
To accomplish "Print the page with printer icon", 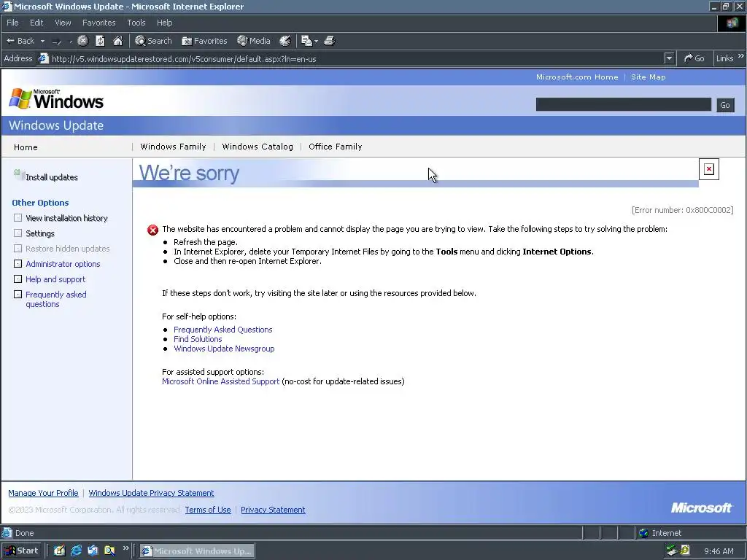I will [x=330, y=41].
